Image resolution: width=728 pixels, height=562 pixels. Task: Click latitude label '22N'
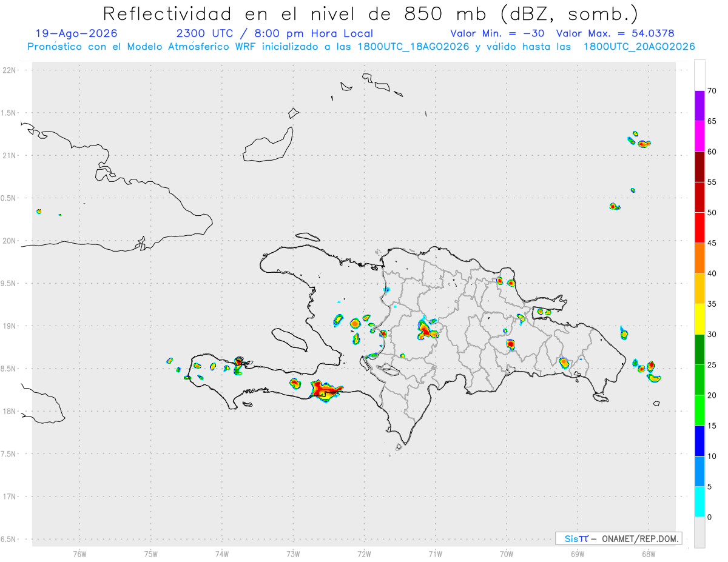[10, 70]
